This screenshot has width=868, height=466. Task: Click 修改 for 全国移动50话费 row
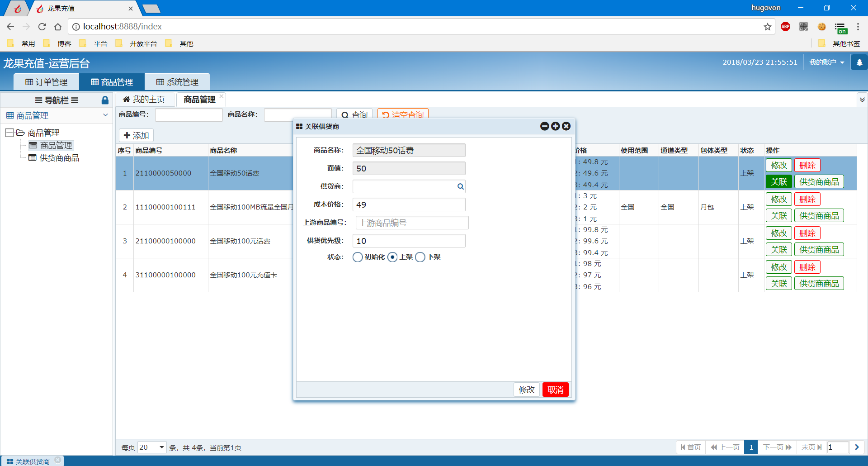[x=779, y=166]
